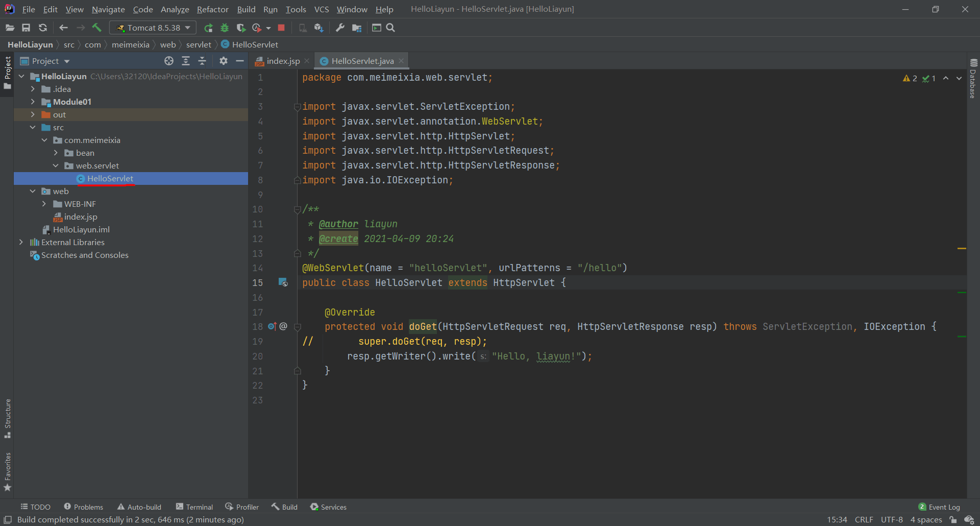Collapse the src folder
The height and width of the screenshot is (526, 980).
pos(33,127)
